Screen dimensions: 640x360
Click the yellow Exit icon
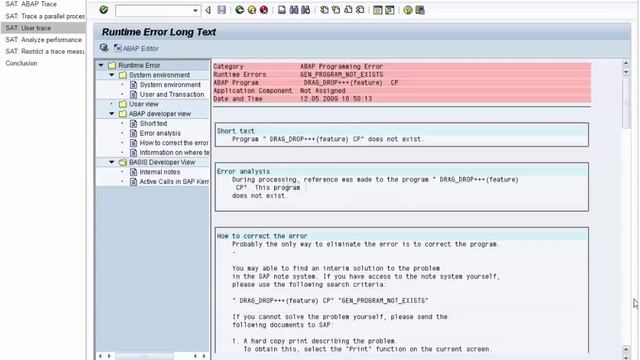coord(252,10)
